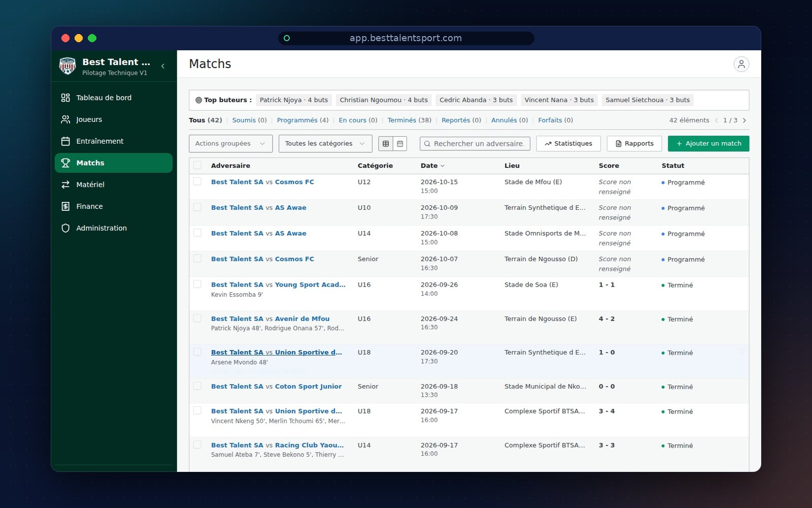The image size is (812, 508).
Task: Toggle the select-all header checkbox
Action: pos(197,165)
